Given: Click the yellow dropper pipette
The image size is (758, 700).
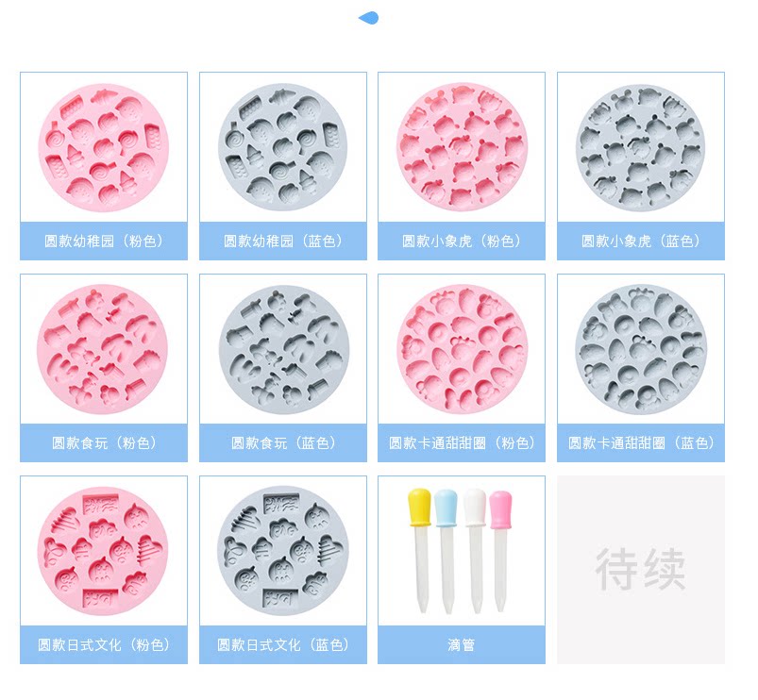Looking at the screenshot, I should click(x=420, y=551).
